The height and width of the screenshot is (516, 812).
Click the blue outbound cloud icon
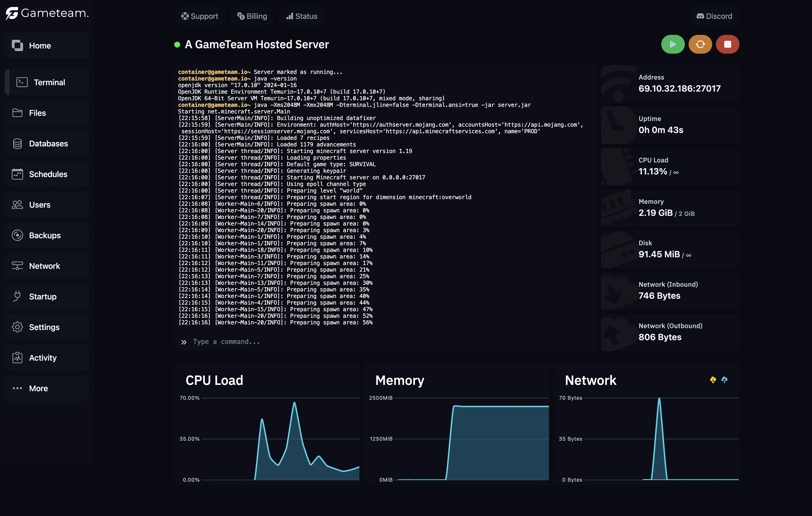pyautogui.click(x=724, y=380)
